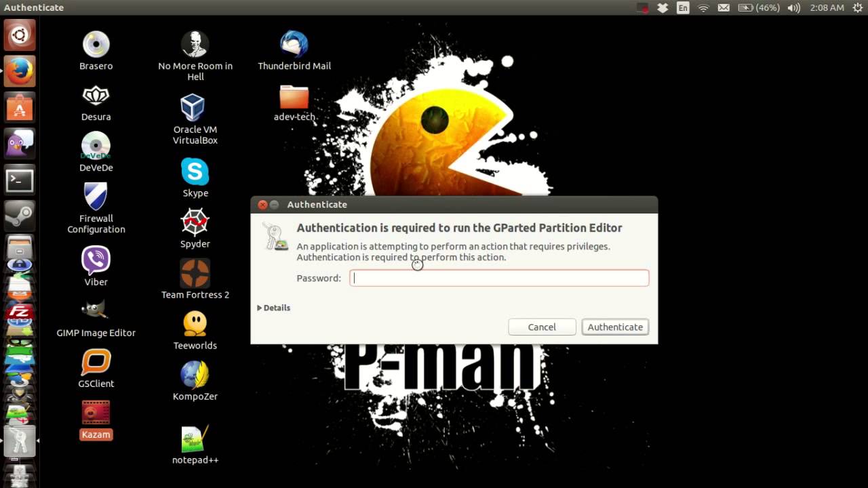Select Thunderbird Mail desktop icon
Screen dimensions: 868x488
tap(294, 51)
